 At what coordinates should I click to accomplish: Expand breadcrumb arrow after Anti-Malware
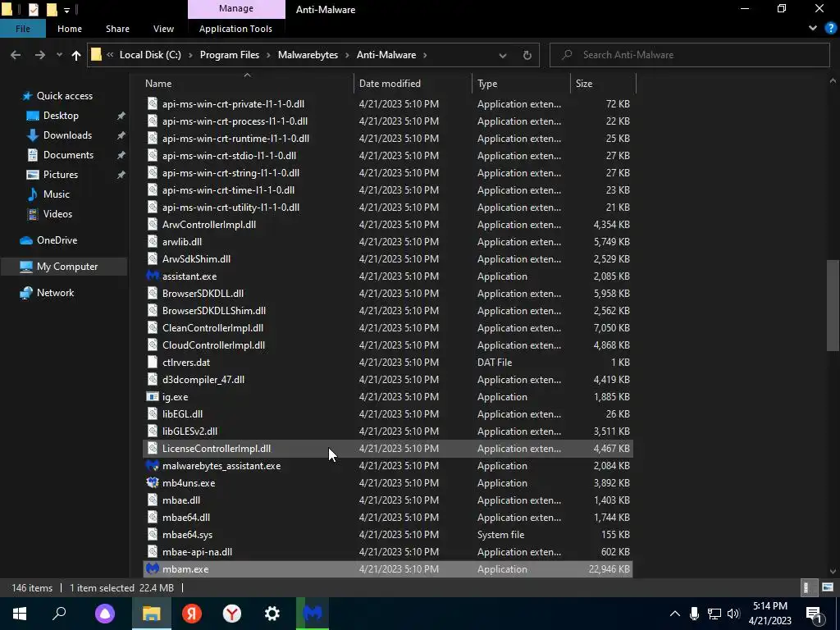[x=426, y=55]
